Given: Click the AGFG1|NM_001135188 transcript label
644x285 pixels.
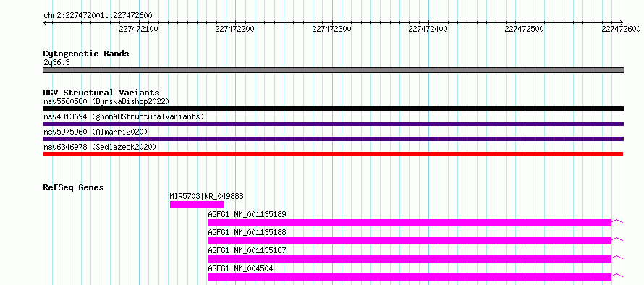Looking at the screenshot, I should (247, 232).
